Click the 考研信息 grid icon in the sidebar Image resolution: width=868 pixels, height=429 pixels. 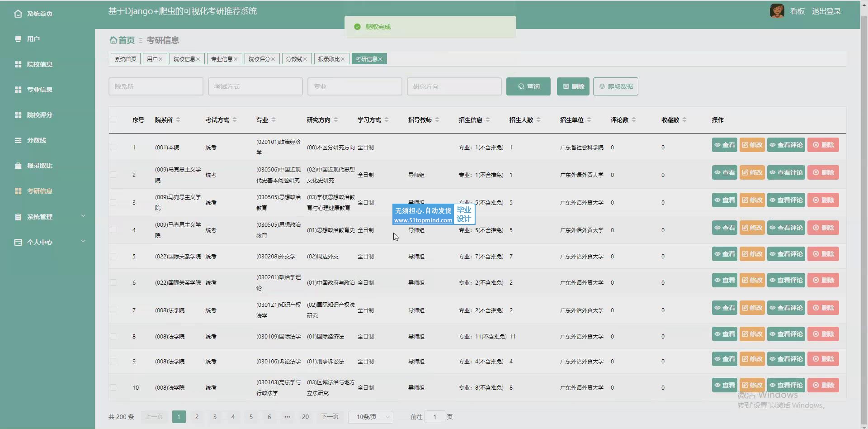(x=18, y=191)
